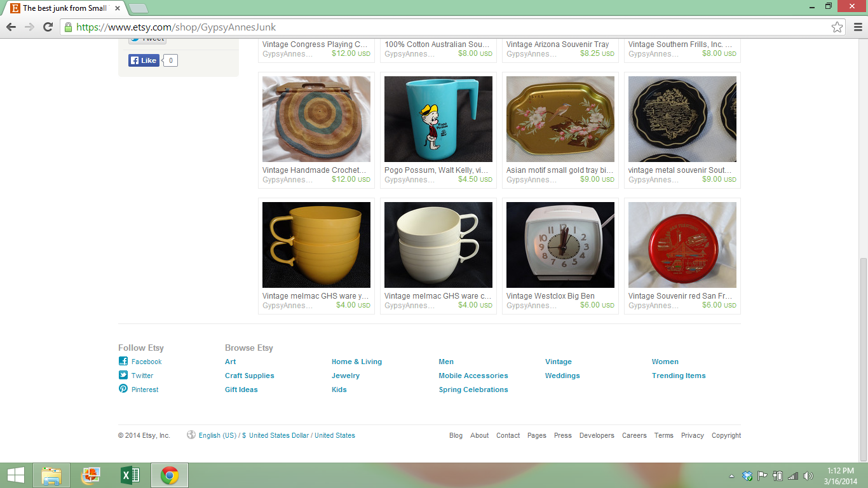Open the Trending Items link

[679, 376]
